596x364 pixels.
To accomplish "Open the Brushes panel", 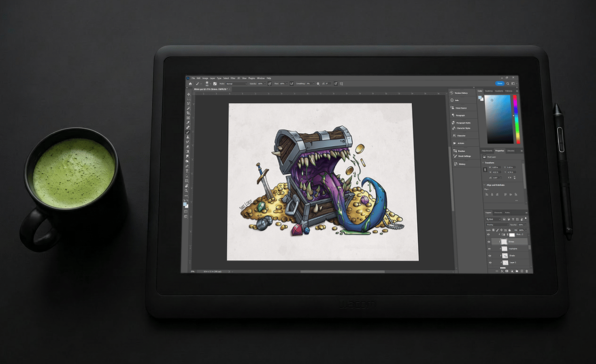I will tap(459, 151).
